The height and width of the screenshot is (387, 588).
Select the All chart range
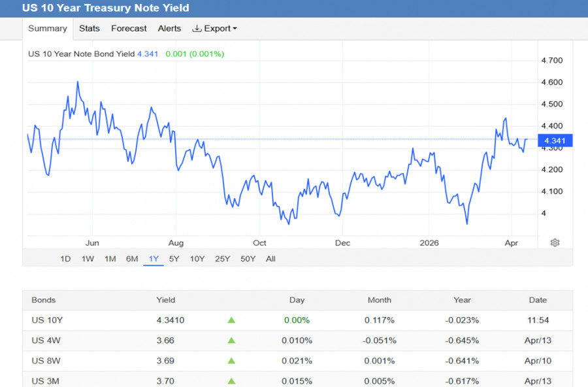270,259
